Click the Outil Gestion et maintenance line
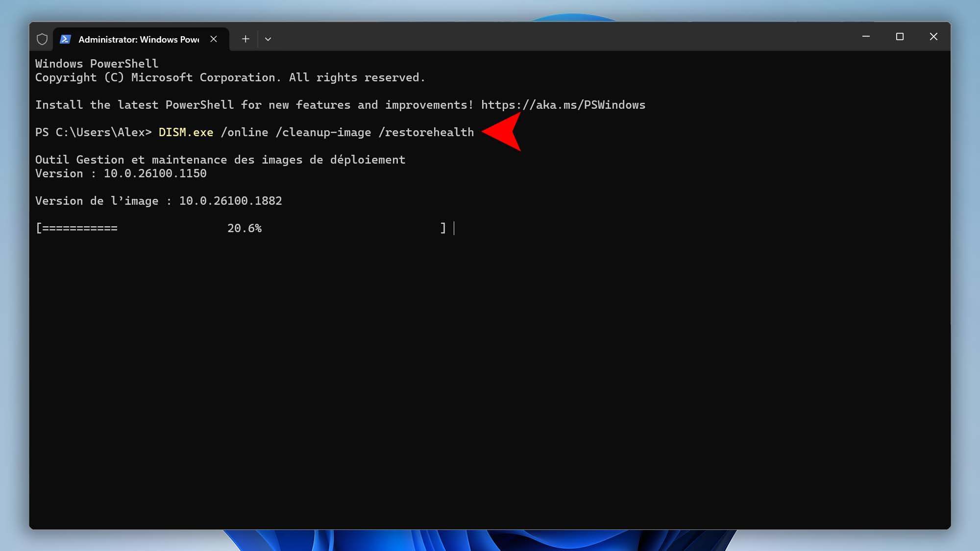The image size is (980, 551). click(220, 160)
